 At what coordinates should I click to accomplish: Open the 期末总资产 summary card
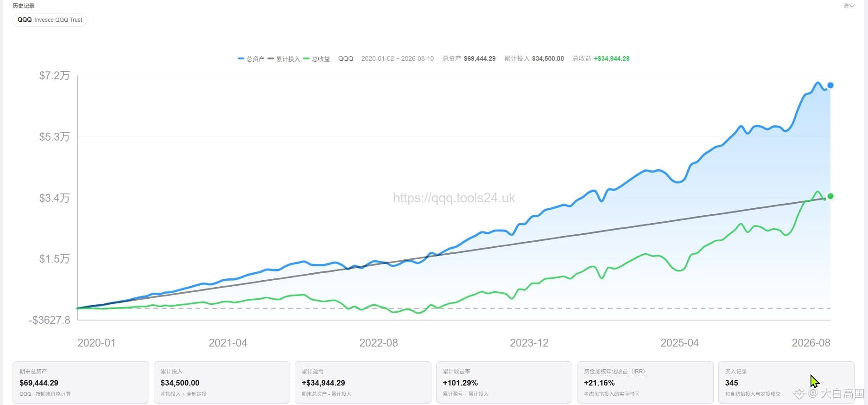[x=81, y=382]
